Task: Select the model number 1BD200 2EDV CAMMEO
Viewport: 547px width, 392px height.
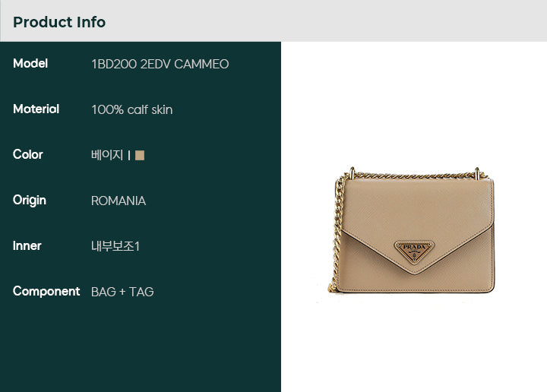Action: (160, 64)
